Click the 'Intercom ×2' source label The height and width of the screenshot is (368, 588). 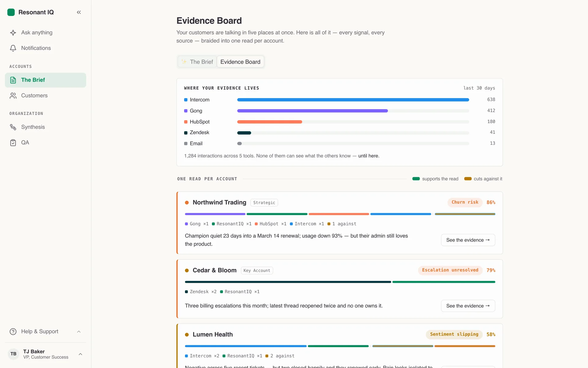point(202,356)
